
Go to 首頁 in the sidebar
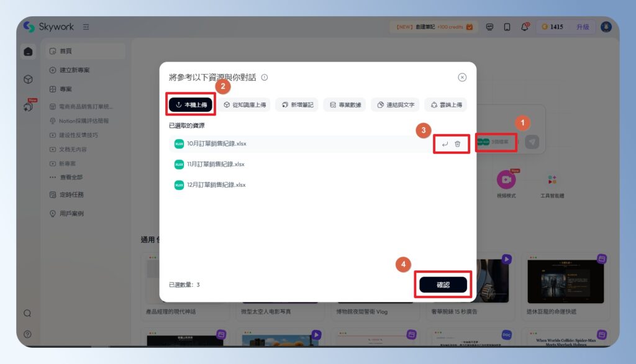point(63,52)
